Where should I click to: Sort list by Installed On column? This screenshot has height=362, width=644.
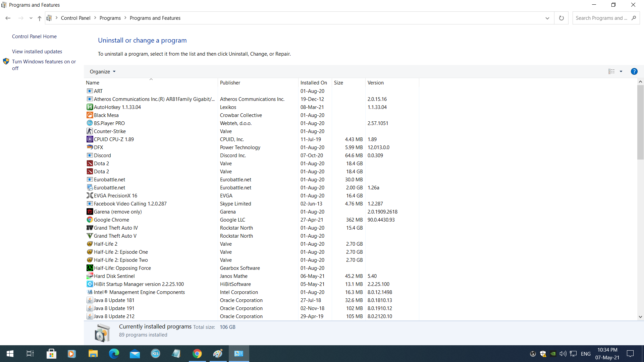(x=314, y=83)
